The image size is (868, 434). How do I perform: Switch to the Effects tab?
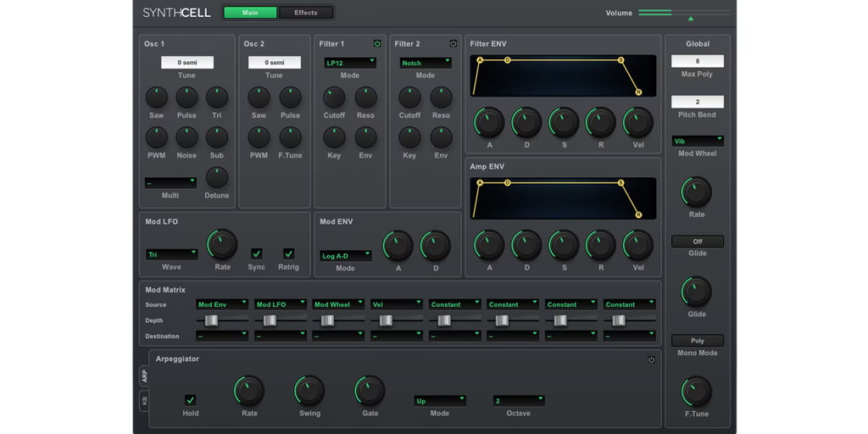coord(306,13)
